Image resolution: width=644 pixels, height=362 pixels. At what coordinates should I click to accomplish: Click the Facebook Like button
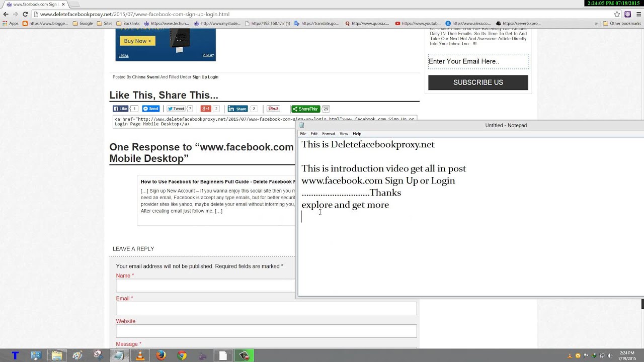point(120,109)
